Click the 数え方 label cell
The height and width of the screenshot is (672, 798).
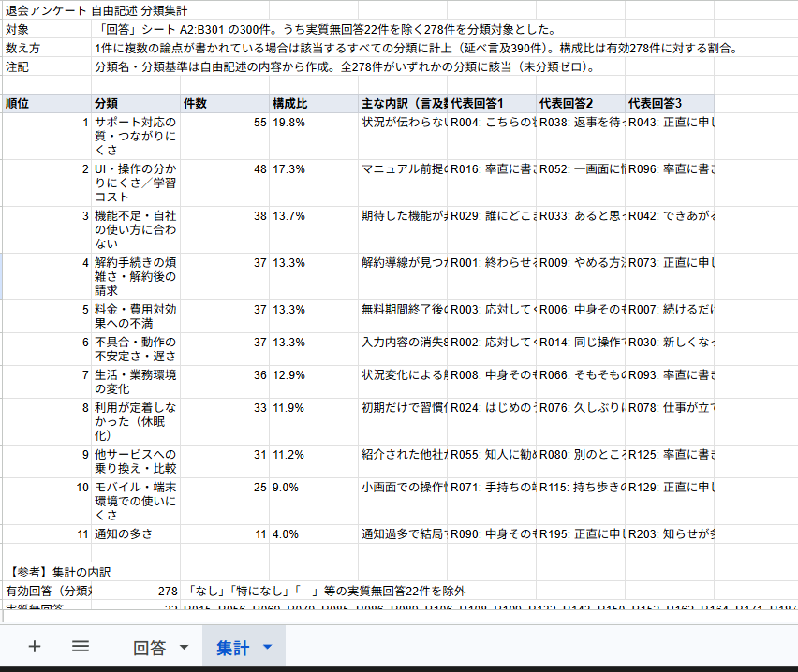point(47,49)
